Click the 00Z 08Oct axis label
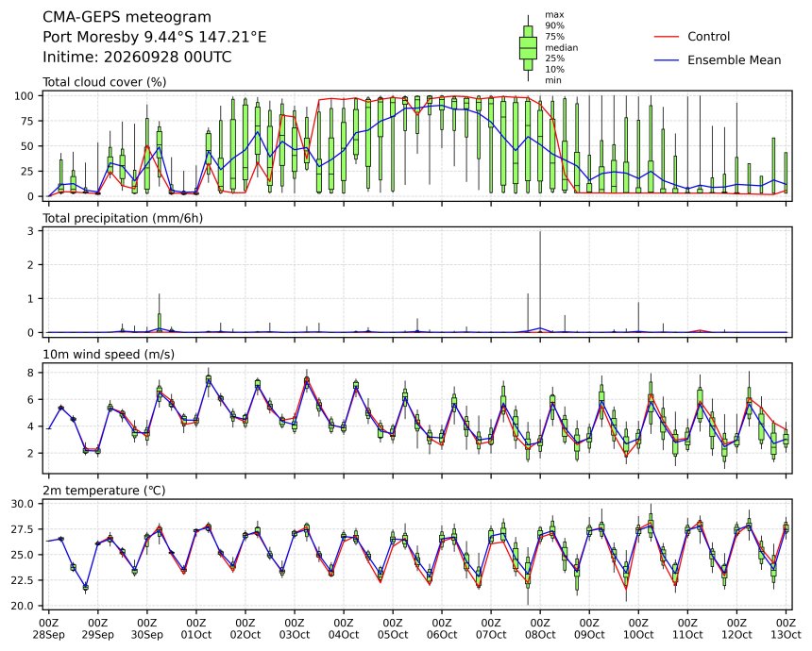812x651 pixels. click(540, 628)
